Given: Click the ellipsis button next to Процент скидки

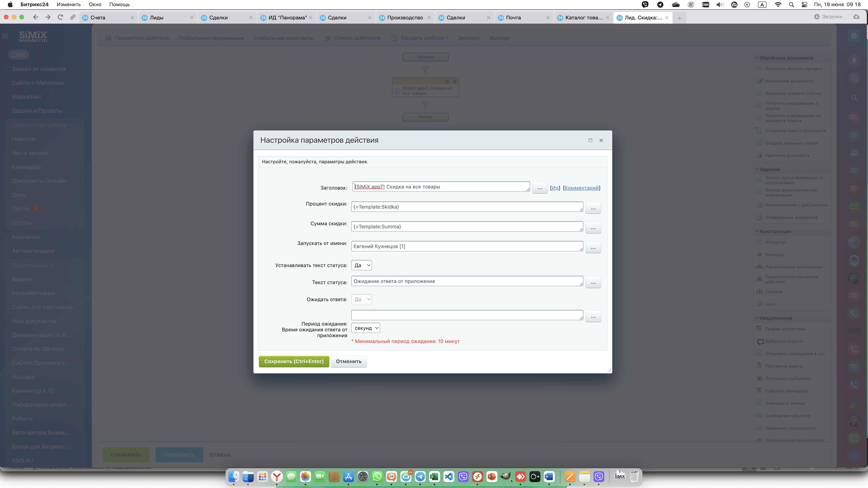Looking at the screenshot, I should click(593, 208).
